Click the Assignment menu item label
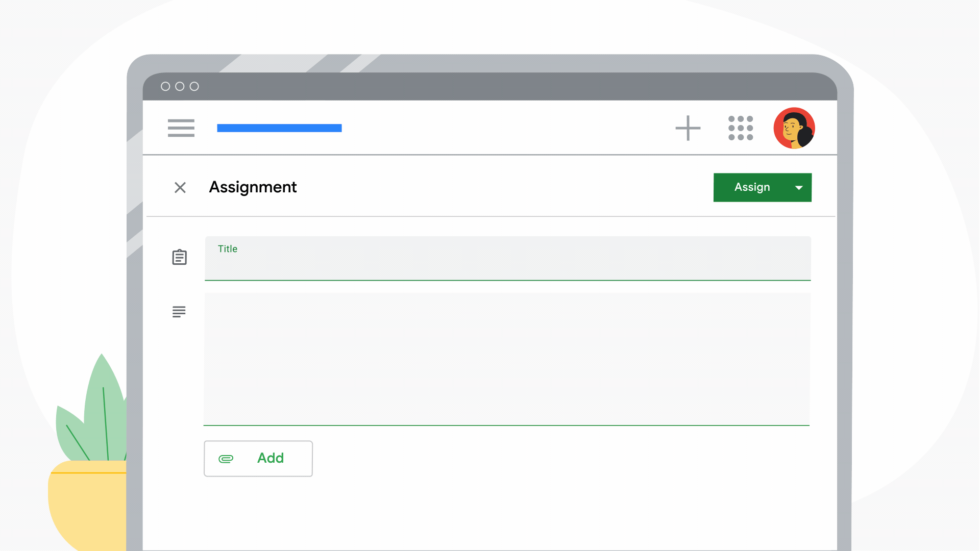980x551 pixels. (252, 186)
